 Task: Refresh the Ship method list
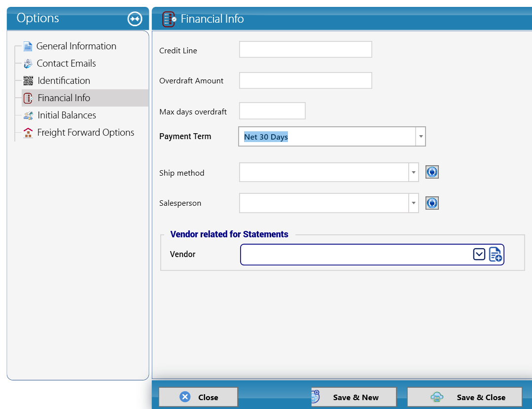coord(432,172)
